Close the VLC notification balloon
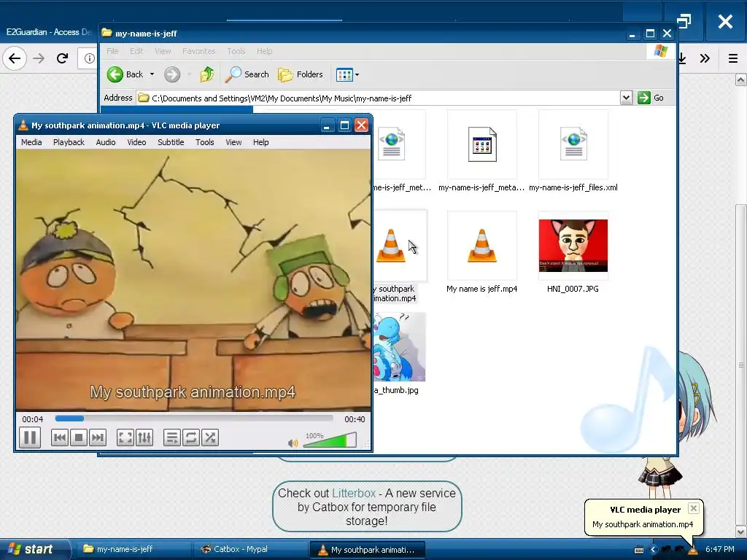Viewport: 747px width, 560px height. click(x=694, y=508)
